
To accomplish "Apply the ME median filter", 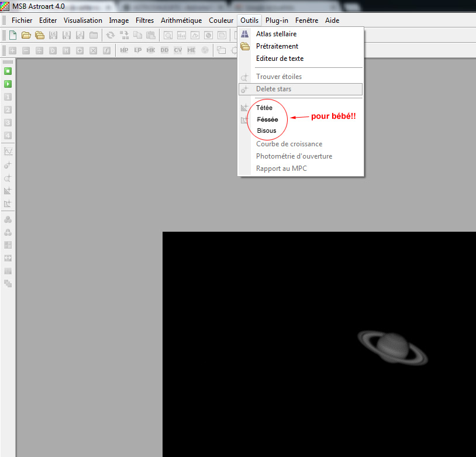I will 191,50.
